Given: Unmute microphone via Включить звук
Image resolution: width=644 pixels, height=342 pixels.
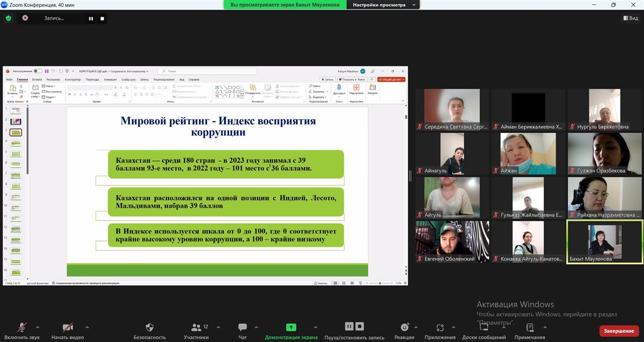Looking at the screenshot, I should 23,328.
